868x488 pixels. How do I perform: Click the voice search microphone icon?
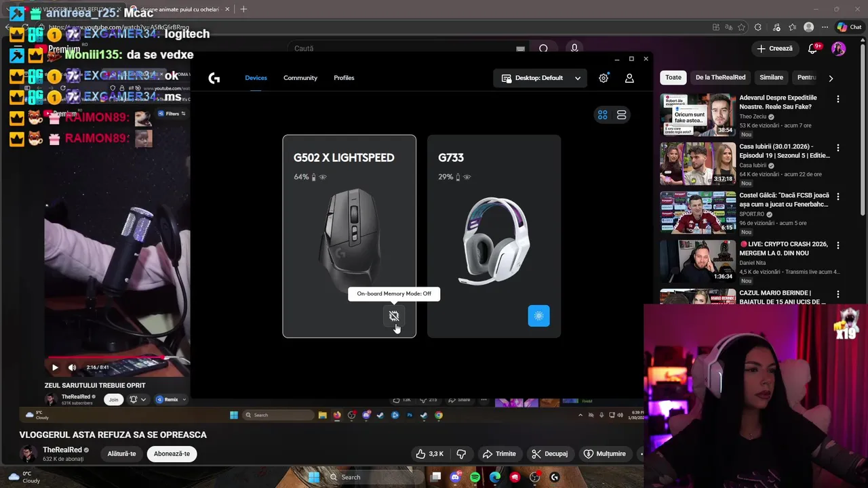pos(574,49)
